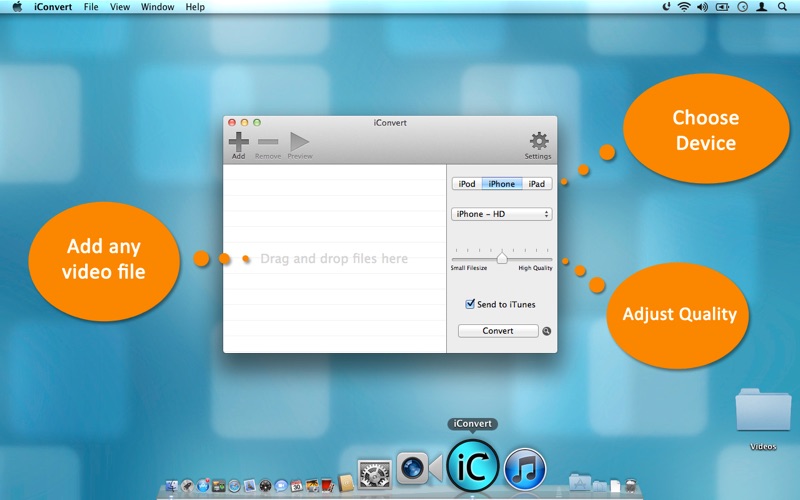The image size is (800, 500).
Task: Click the iConvert icon in the dock
Action: coord(472,466)
